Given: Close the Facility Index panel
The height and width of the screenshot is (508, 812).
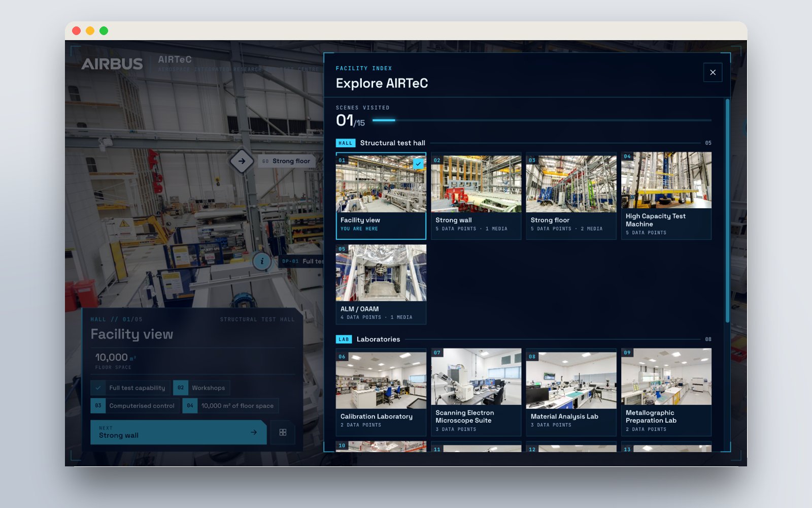Looking at the screenshot, I should click(713, 72).
